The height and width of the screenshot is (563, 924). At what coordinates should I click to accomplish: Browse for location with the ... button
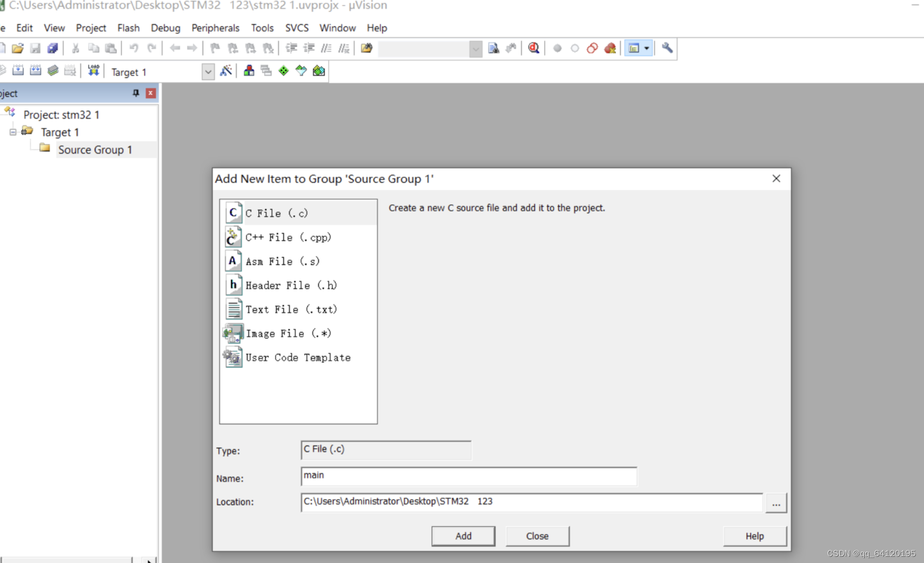point(776,503)
